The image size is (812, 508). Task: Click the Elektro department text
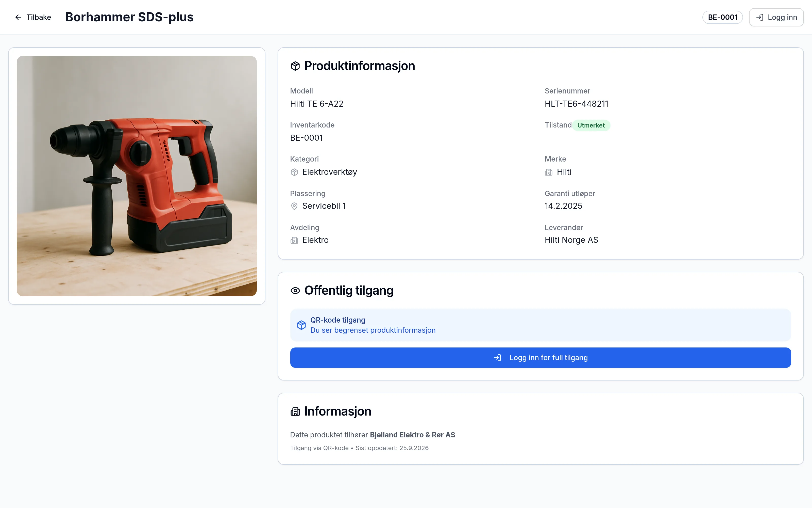pyautogui.click(x=315, y=240)
